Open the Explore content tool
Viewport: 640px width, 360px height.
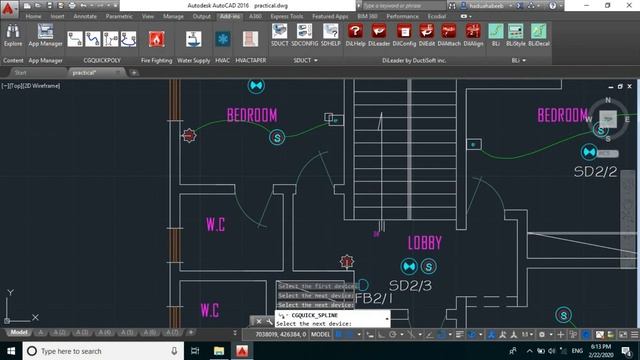pyautogui.click(x=13, y=36)
